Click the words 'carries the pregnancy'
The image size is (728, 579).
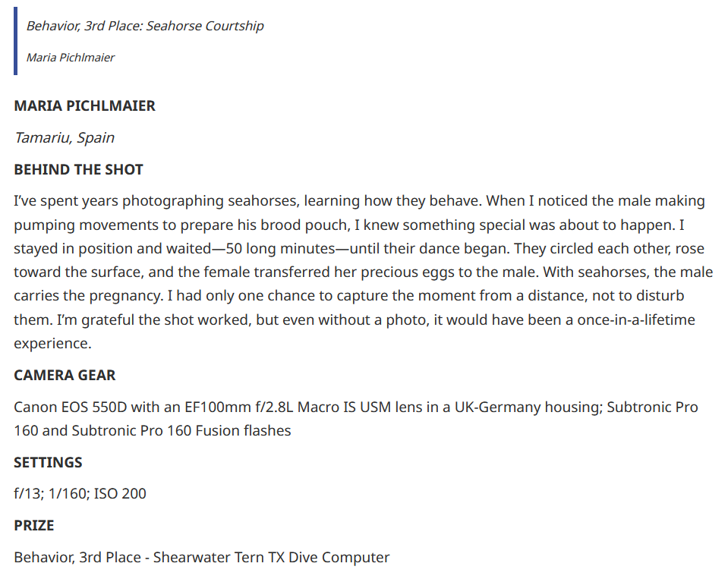click(x=88, y=296)
